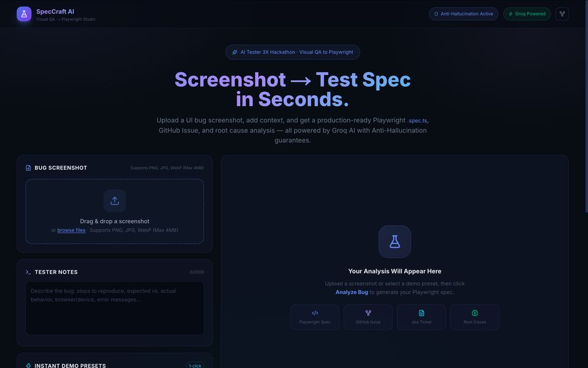Click the Anti-Hallucination Active badge
This screenshot has height=368, width=588.
[464, 14]
